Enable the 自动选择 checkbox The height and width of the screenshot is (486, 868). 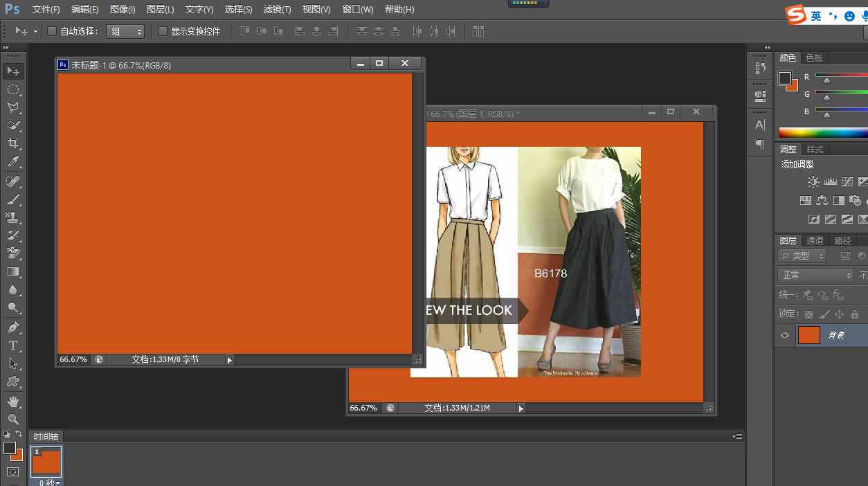tap(52, 31)
